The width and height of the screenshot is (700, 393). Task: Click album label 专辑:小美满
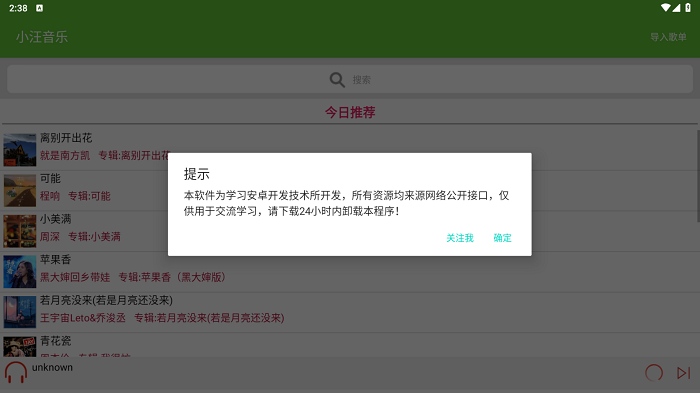(94, 237)
